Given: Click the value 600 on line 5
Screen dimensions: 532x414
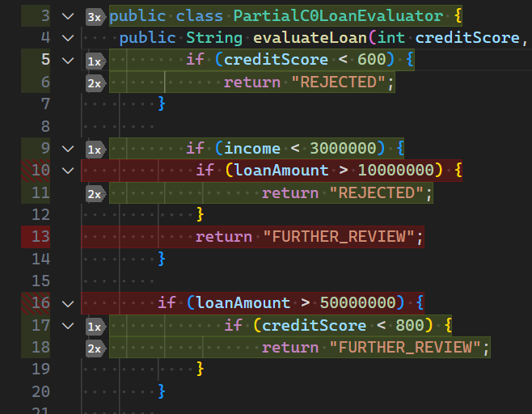Looking at the screenshot, I should pyautogui.click(x=372, y=60).
